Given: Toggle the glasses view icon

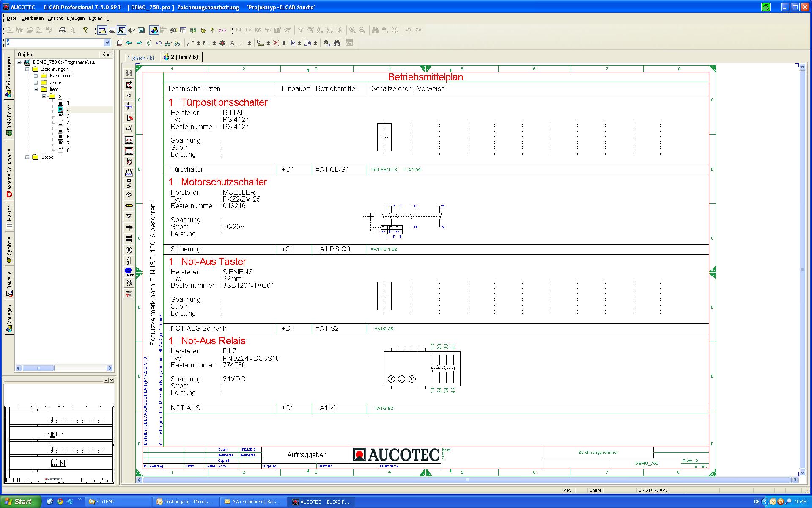Looking at the screenshot, I should click(x=168, y=43).
